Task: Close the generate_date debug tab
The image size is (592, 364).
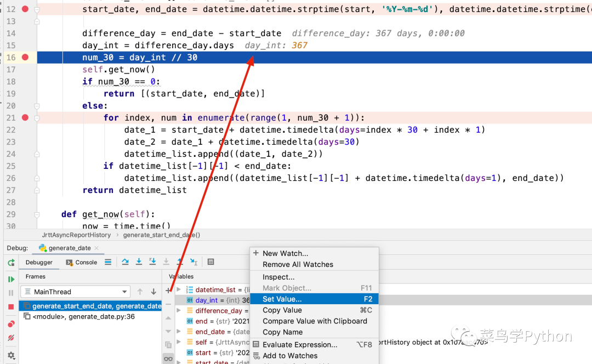Action: 96,248
